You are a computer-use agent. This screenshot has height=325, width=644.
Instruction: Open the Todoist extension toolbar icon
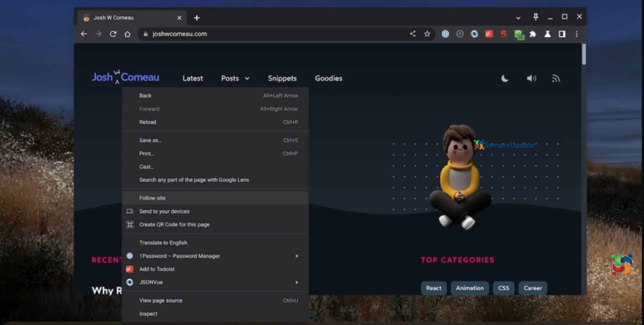coord(489,34)
